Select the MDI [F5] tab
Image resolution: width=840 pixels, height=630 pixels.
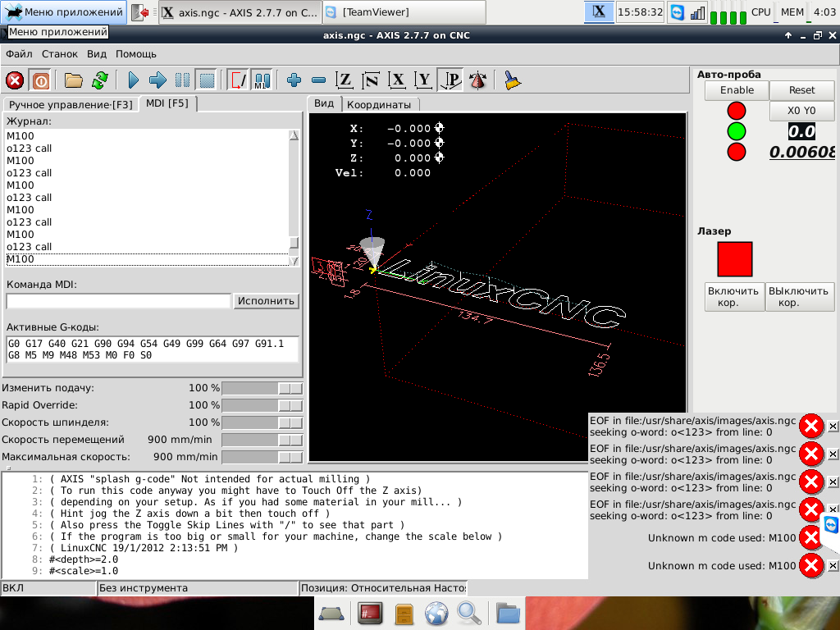167,103
